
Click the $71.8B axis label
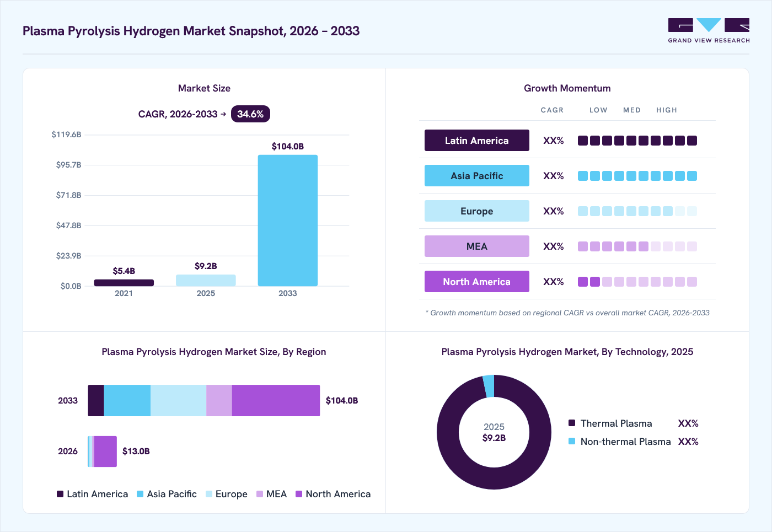coord(68,195)
